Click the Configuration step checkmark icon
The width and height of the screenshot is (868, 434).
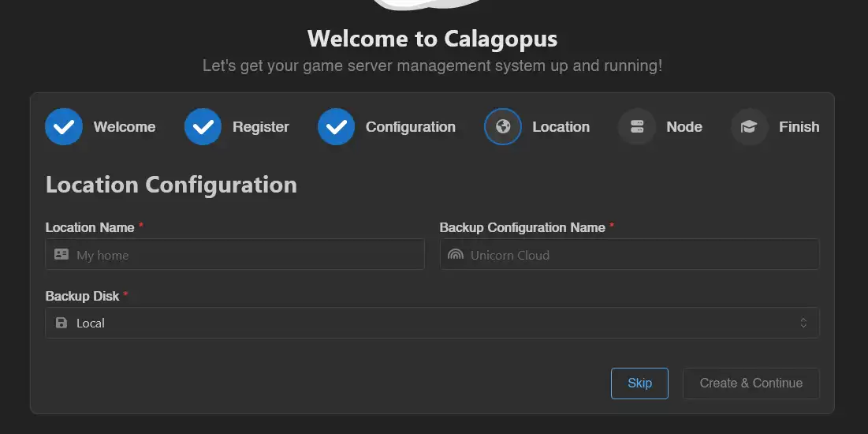[336, 127]
